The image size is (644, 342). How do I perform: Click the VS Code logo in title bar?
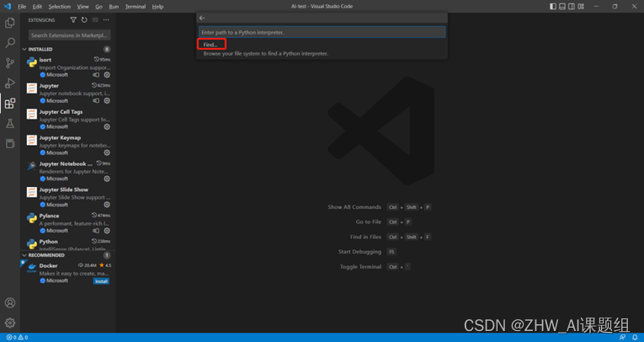pos(8,6)
